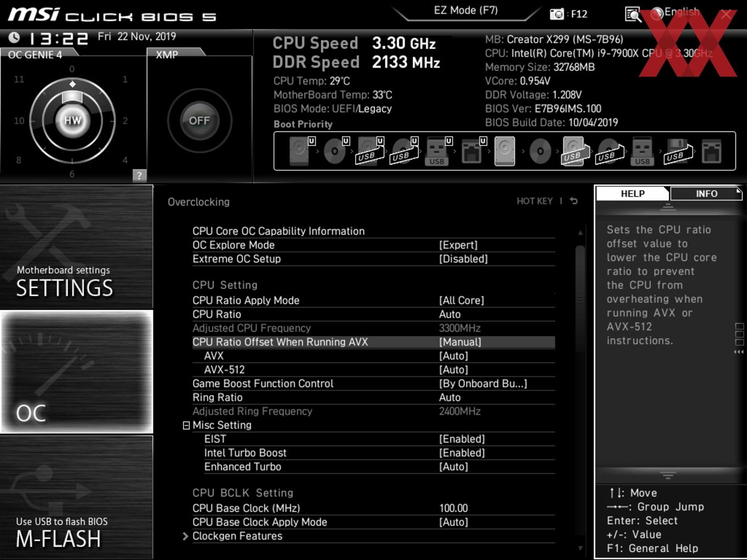Click the Adjusted Ring Frequency 2400MHz value
Viewport: 747px width, 560px height.
click(460, 411)
